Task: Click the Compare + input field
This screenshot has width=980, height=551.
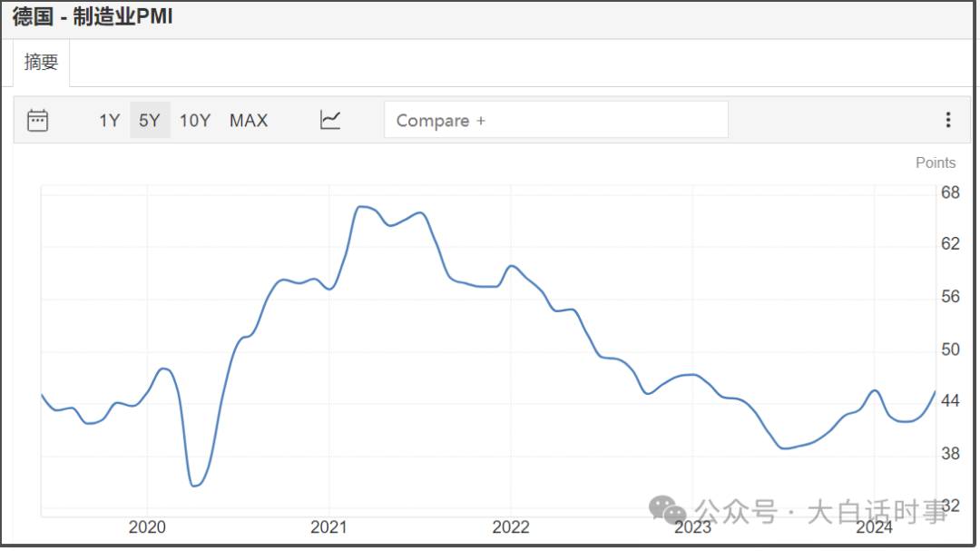Action: coord(555,120)
